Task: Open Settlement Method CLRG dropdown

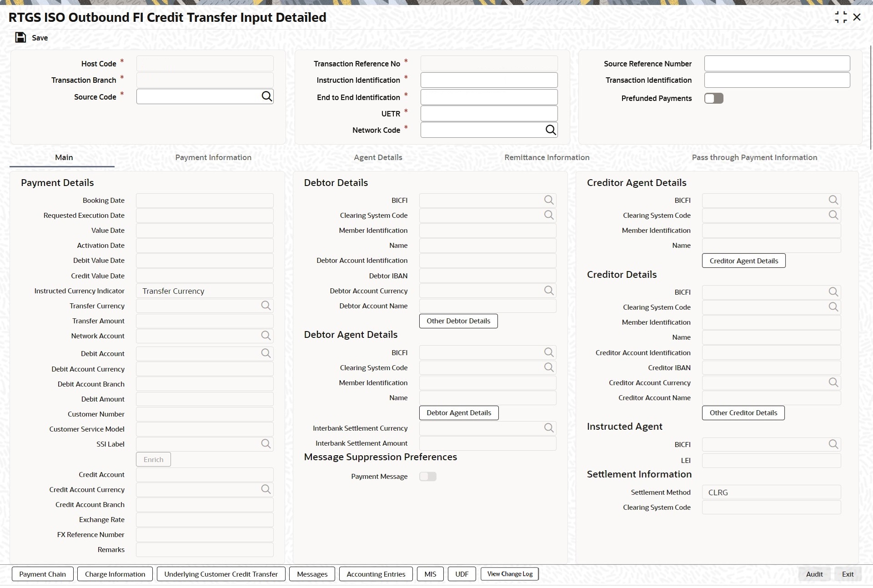Action: [771, 493]
